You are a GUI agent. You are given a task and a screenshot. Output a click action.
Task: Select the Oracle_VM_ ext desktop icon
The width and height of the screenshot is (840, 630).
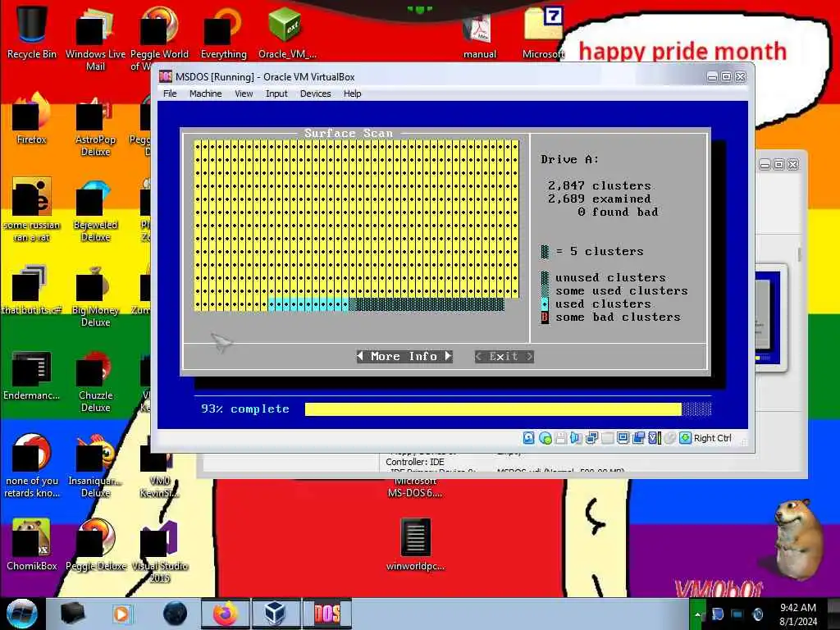point(286,32)
